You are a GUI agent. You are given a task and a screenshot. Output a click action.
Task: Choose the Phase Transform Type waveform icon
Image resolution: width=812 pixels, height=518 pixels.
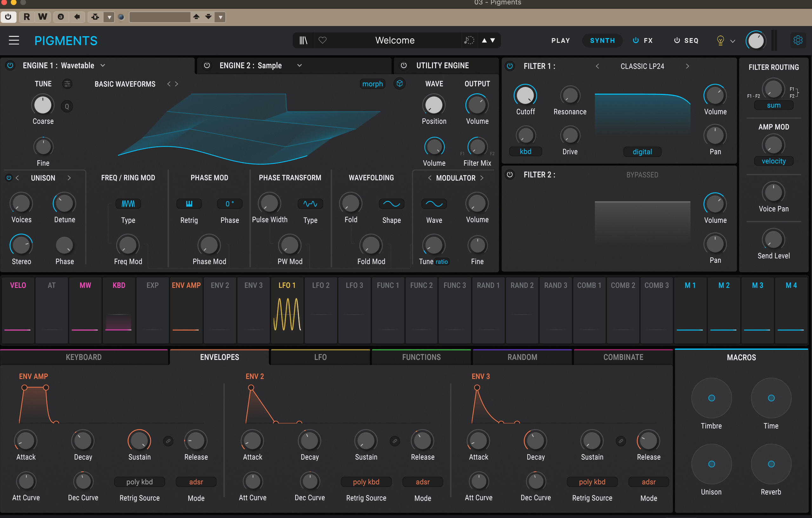[310, 204]
